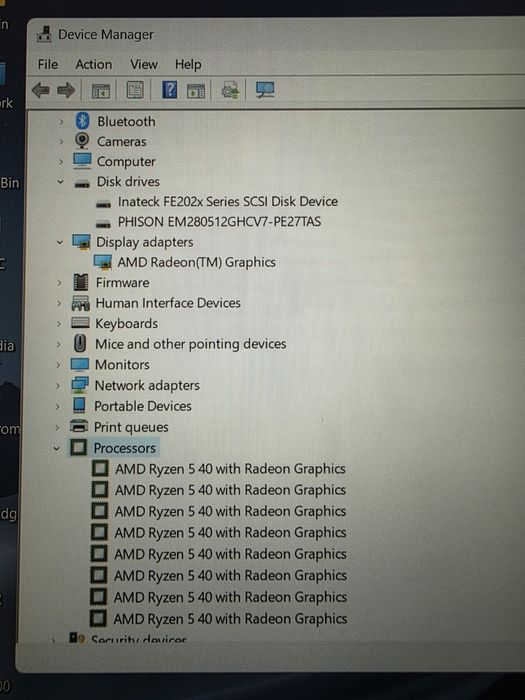Select the Firmware label
The width and height of the screenshot is (525, 700).
point(123,282)
